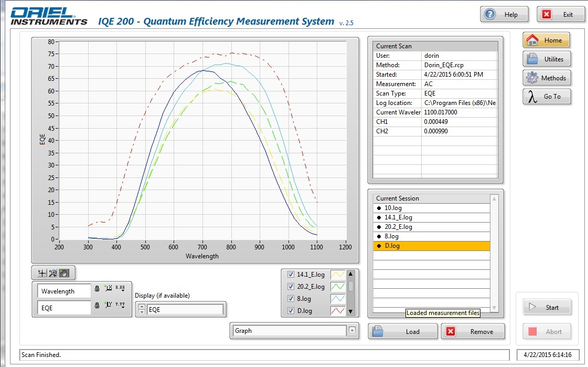Image resolution: width=588 pixels, height=367 pixels.
Task: Open the Utilites page
Action: coord(547,59)
